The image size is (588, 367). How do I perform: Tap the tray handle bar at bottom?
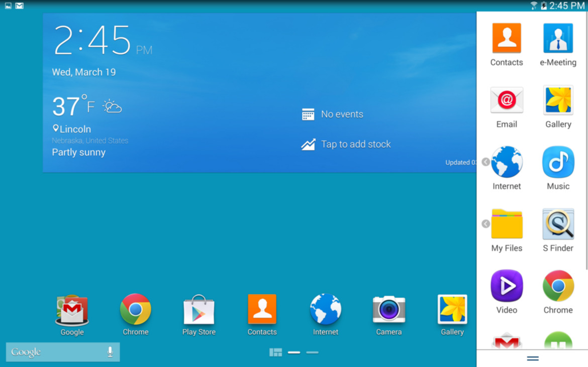[x=533, y=358]
